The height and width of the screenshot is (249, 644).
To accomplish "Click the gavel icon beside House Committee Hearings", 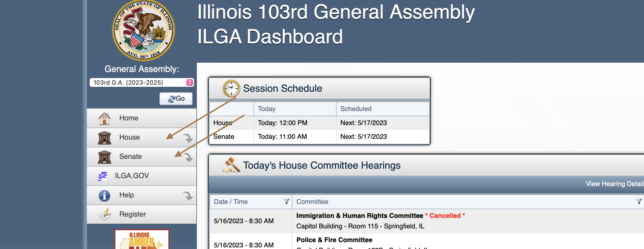I will point(231,165).
